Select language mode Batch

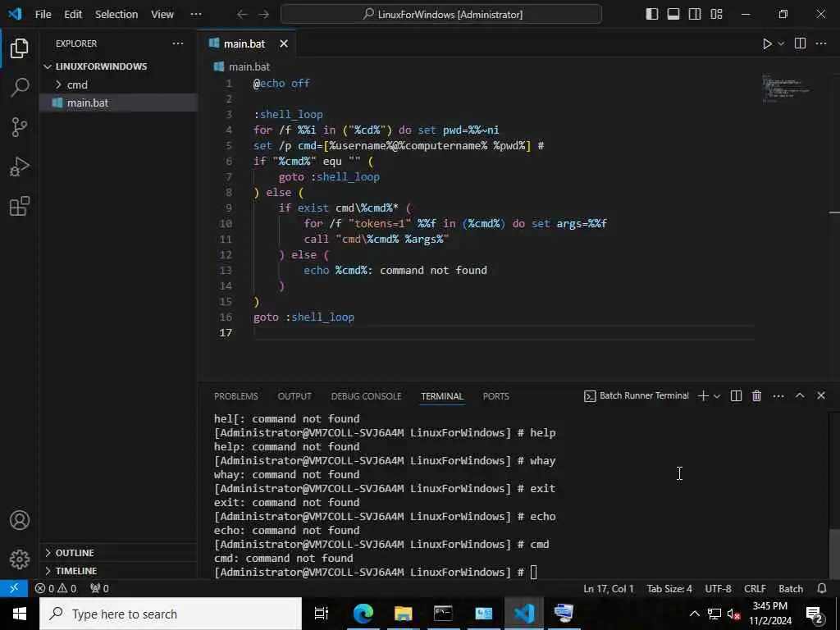[x=791, y=588]
